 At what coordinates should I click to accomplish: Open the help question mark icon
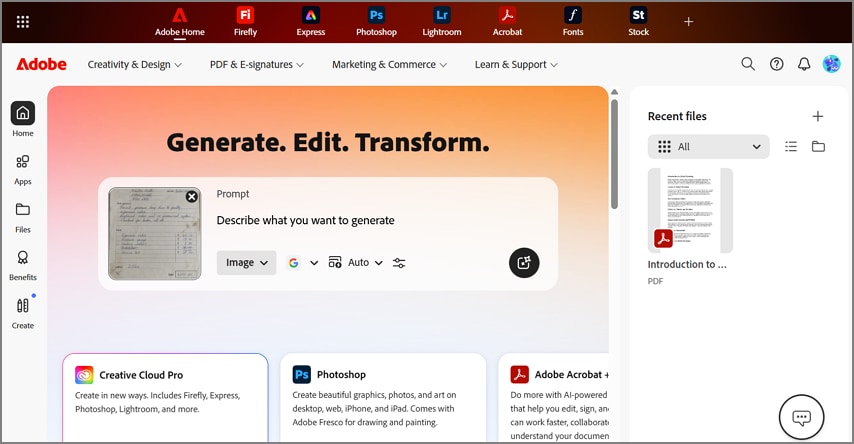pyautogui.click(x=776, y=64)
